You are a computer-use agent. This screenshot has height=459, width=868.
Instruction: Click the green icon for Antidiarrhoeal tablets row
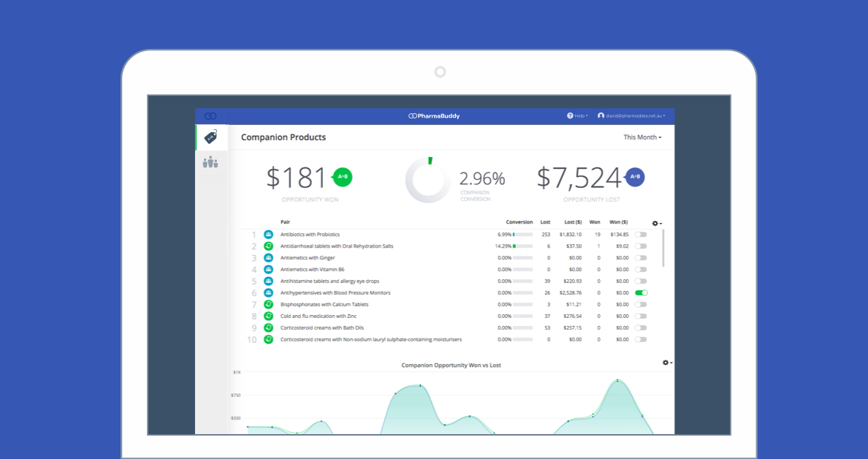268,246
